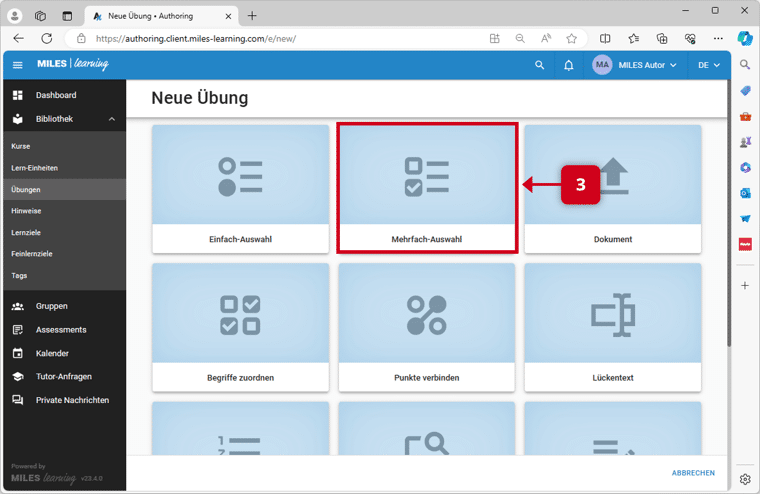Select the Dokument upload exercise card

pyautogui.click(x=612, y=188)
